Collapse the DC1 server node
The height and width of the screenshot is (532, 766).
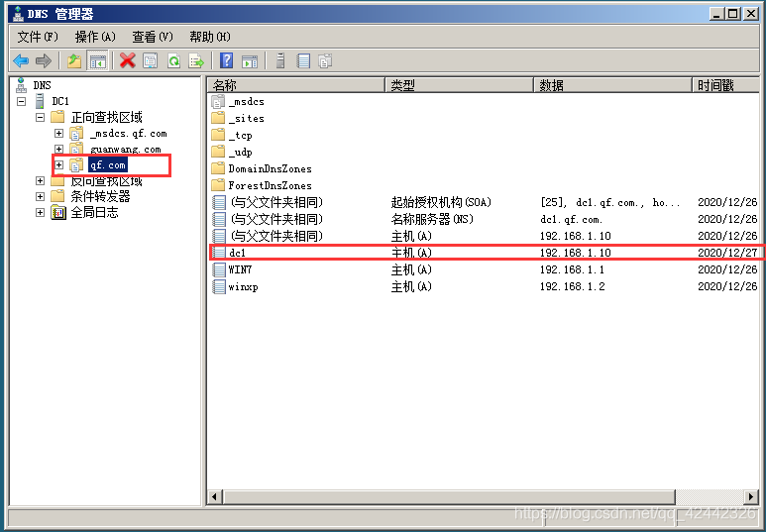point(22,102)
